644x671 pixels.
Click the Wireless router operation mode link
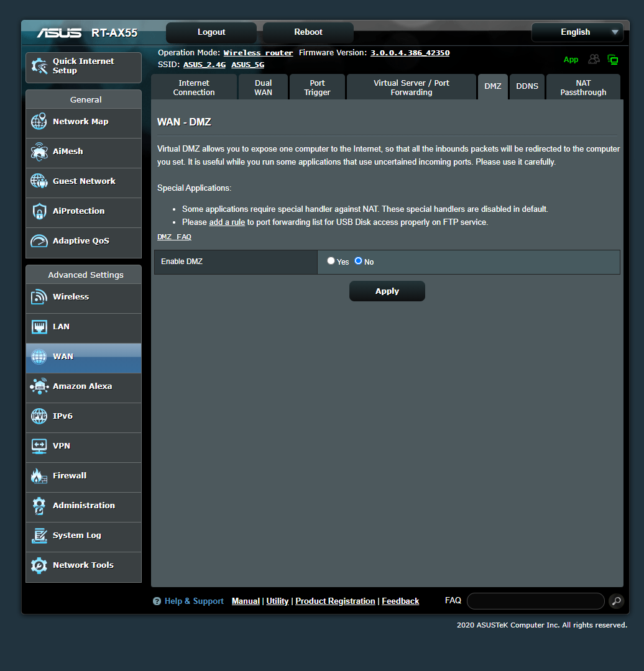pyautogui.click(x=258, y=53)
